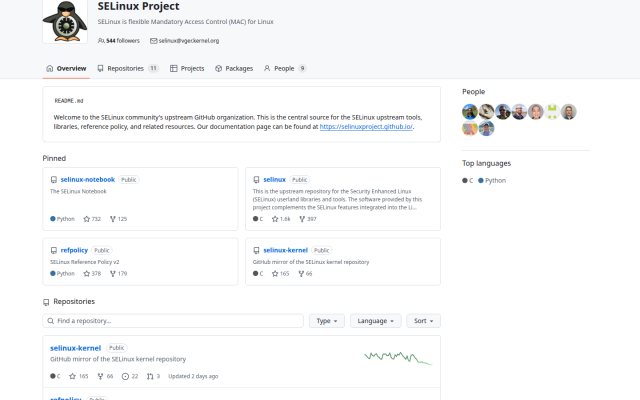Screen dimensions: 640x400
Task: Open pinned selinux-kernel repository
Action: pos(285,250)
